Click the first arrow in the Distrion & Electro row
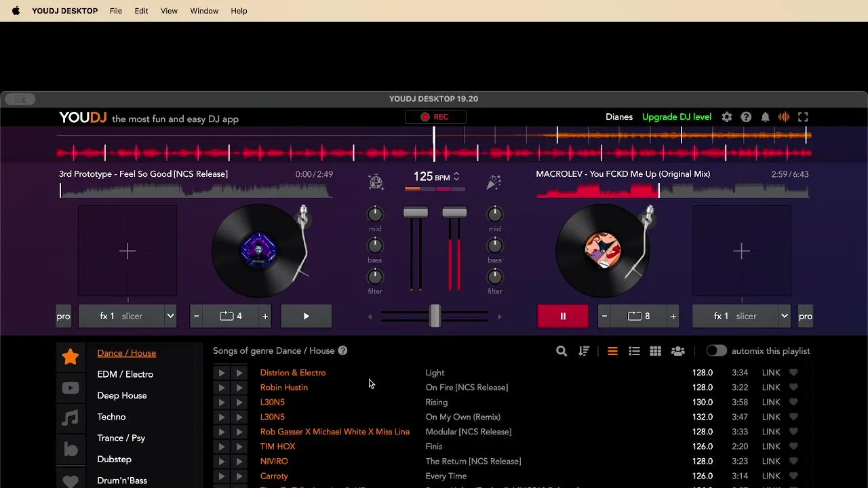Viewport: 868px width, 488px height. pyautogui.click(x=221, y=373)
